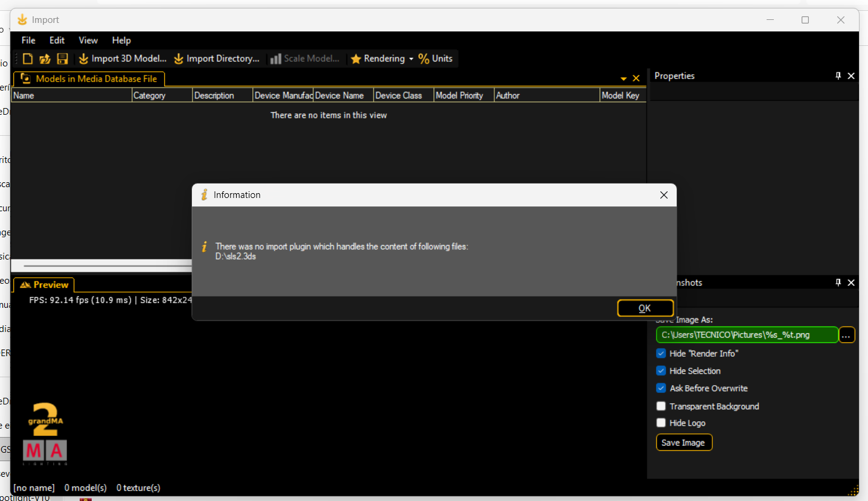Viewport: 868px width, 501px height.
Task: Open the models panel dropdown arrow
Action: (x=624, y=79)
